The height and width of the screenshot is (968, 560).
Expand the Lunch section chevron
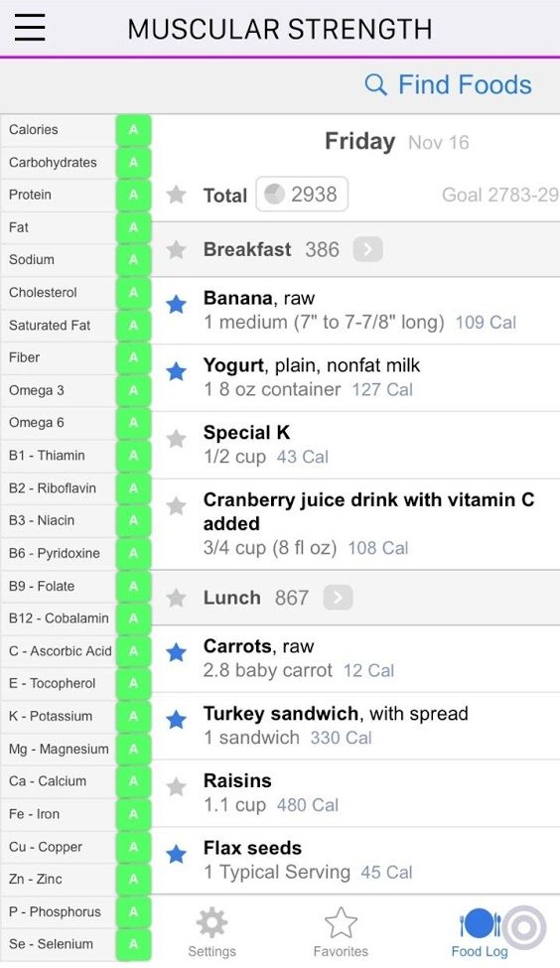(x=338, y=598)
